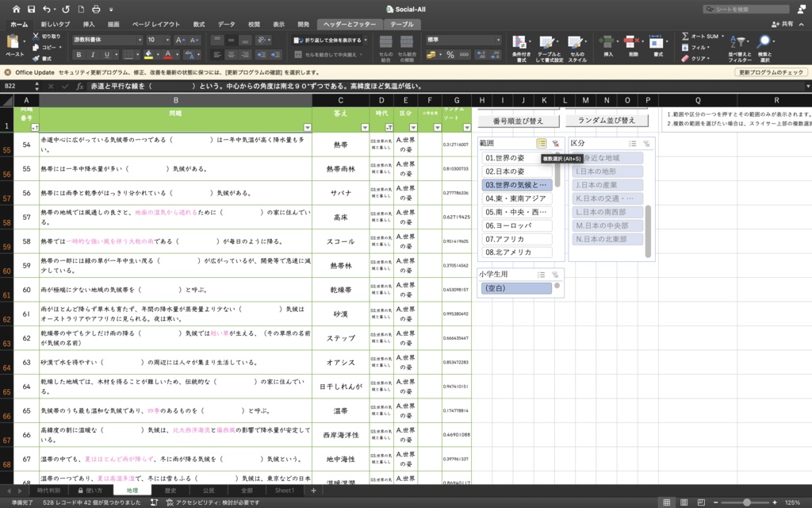Click the yellow fill color swatch
Image resolution: width=812 pixels, height=508 pixels.
point(149,57)
